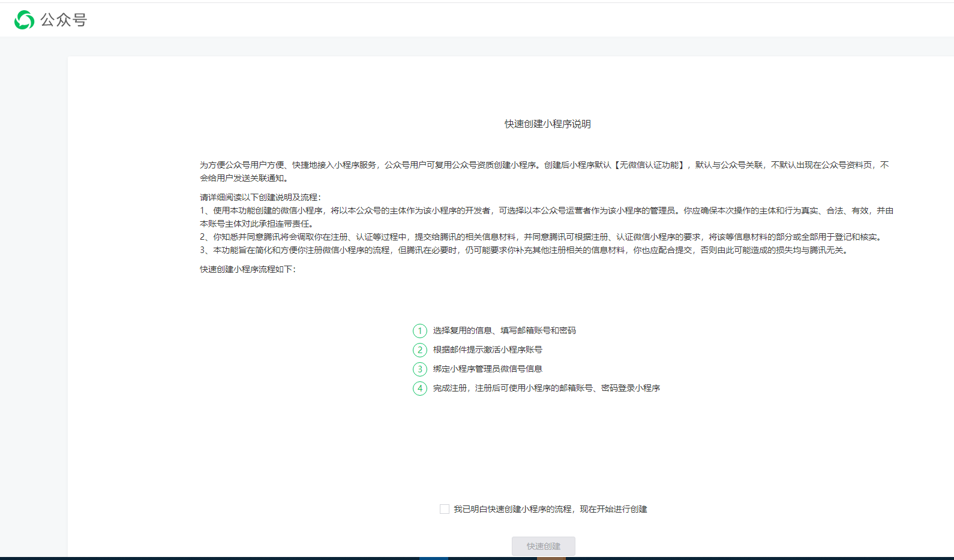This screenshot has width=954, height=560.
Task: Click the line 快速创建小程序流程如下
Action: coord(248,269)
